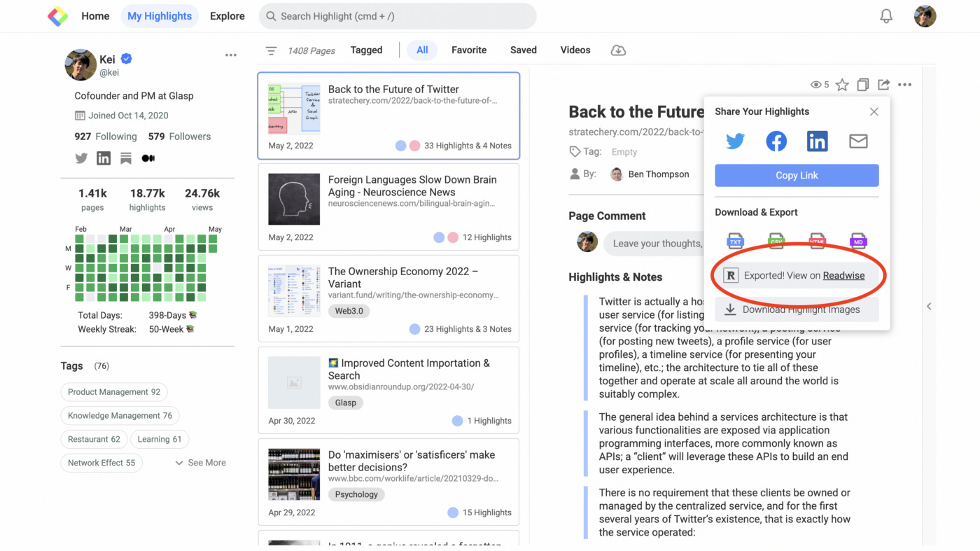Share the highlights by email
This screenshot has height=551, width=980.
858,141
